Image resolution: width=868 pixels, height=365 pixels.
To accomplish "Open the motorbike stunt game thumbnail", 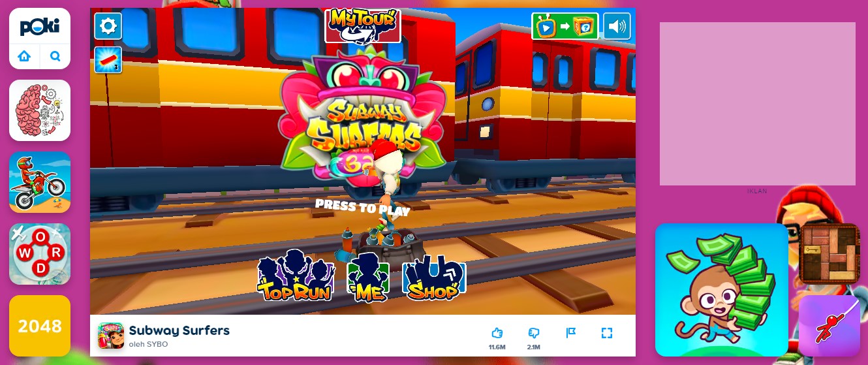I will point(40,182).
